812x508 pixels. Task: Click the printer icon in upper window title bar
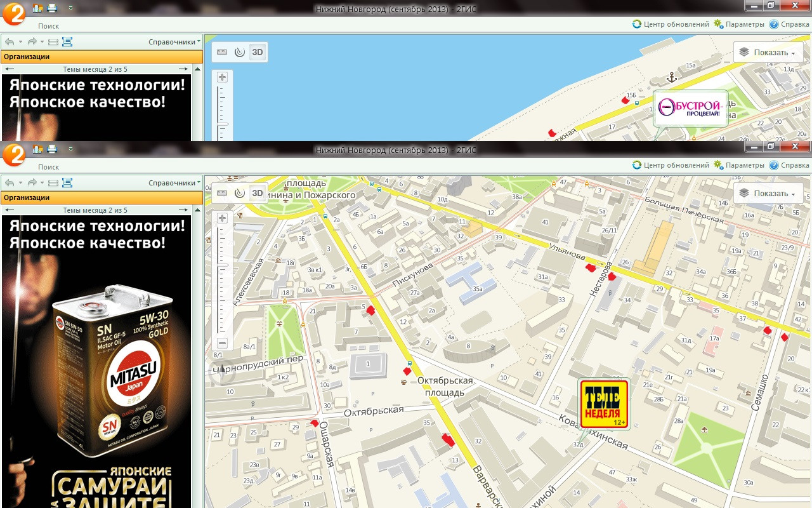click(x=52, y=8)
